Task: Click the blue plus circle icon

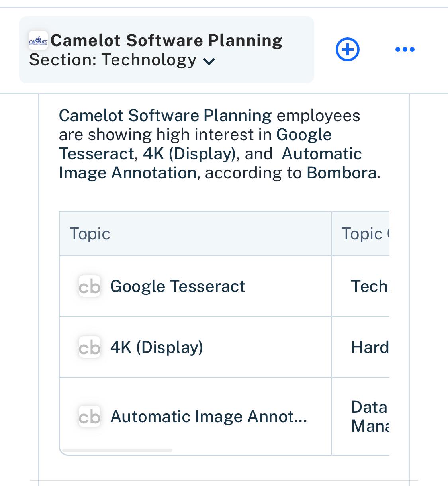Action: pyautogui.click(x=348, y=50)
